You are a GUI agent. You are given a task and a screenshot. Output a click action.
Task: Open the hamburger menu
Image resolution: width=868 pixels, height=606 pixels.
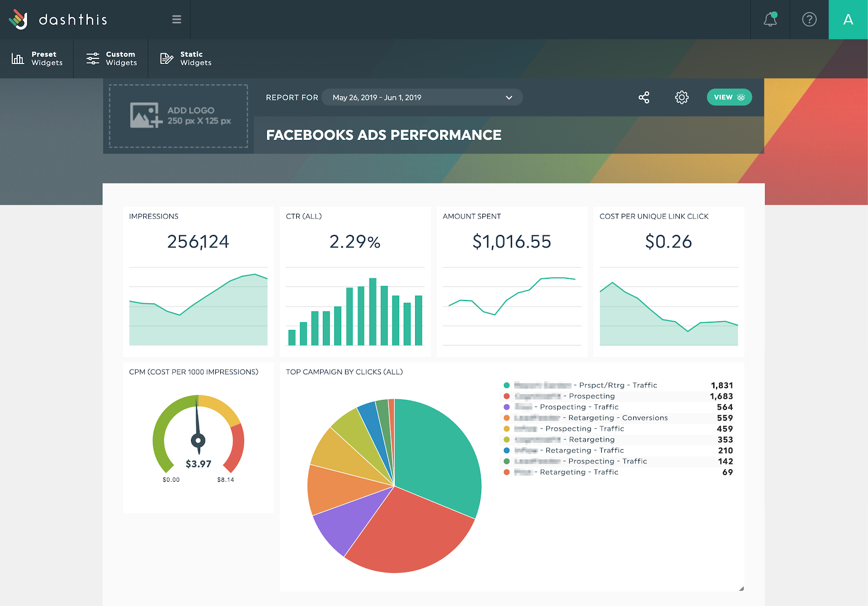tap(176, 20)
